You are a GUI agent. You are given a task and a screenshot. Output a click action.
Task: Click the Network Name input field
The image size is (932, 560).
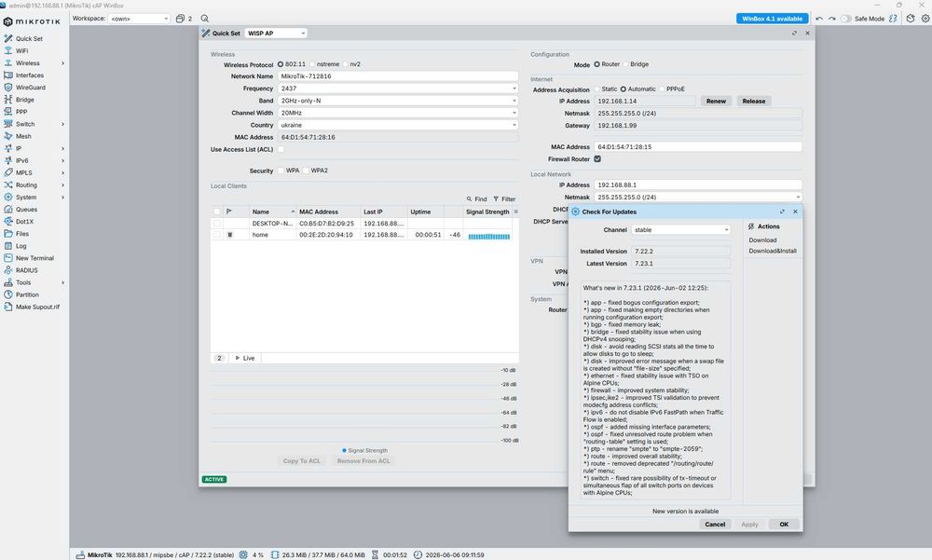click(398, 76)
